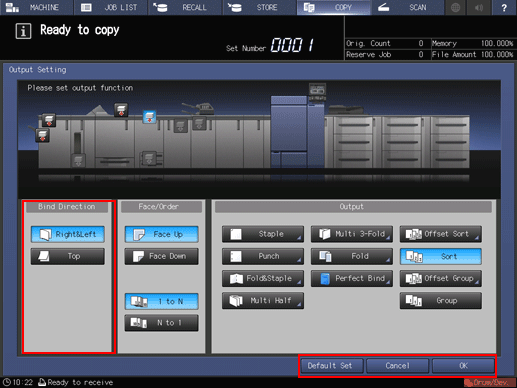
Task: Confirm output settings with OK
Action: (463, 366)
